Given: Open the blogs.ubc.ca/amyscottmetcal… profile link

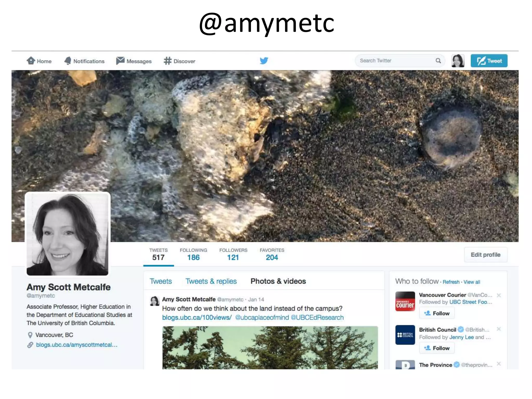Looking at the screenshot, I should pyautogui.click(x=77, y=345).
